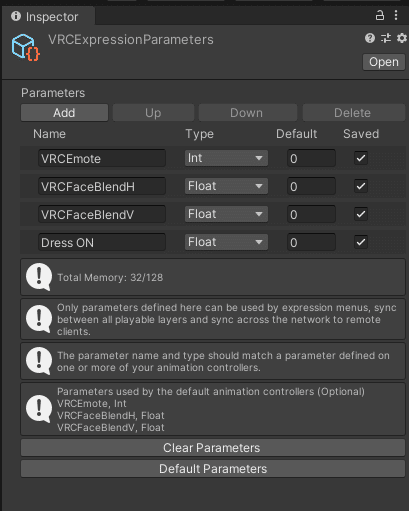Click the Inspector tab info icon
409x511 pixels.
coord(16,16)
